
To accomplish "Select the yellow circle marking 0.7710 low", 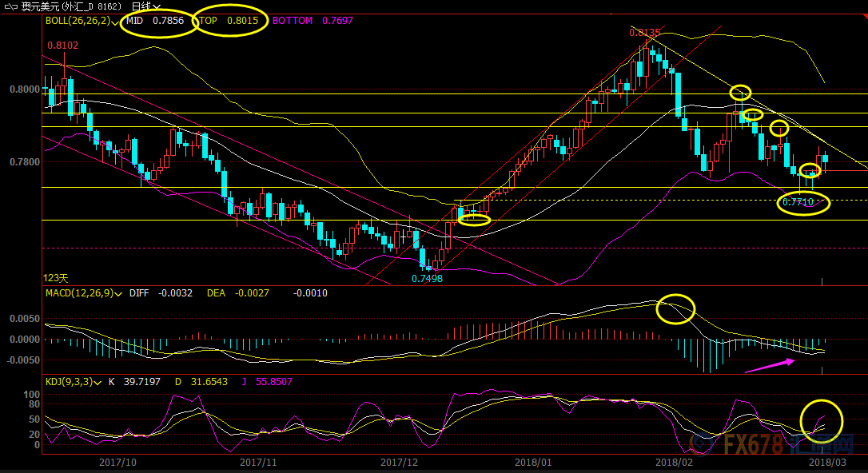I will [803, 203].
